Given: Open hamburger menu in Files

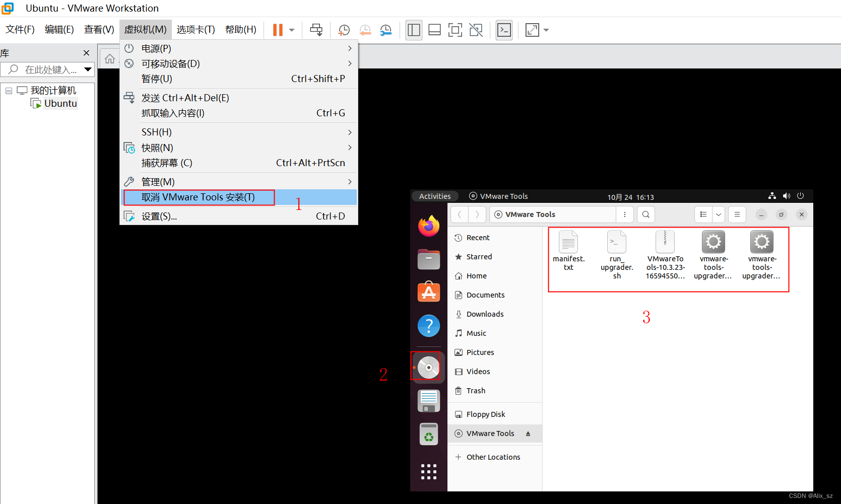Looking at the screenshot, I should (737, 214).
